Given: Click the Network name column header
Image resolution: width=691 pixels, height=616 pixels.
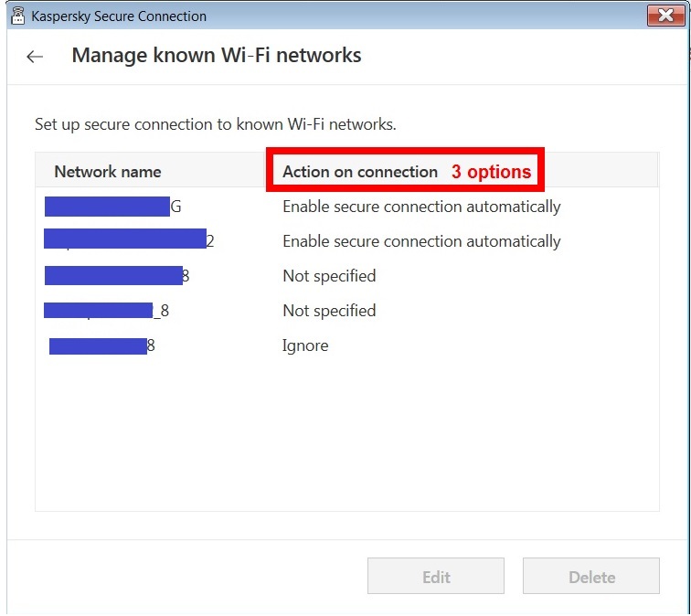Looking at the screenshot, I should coord(107,172).
